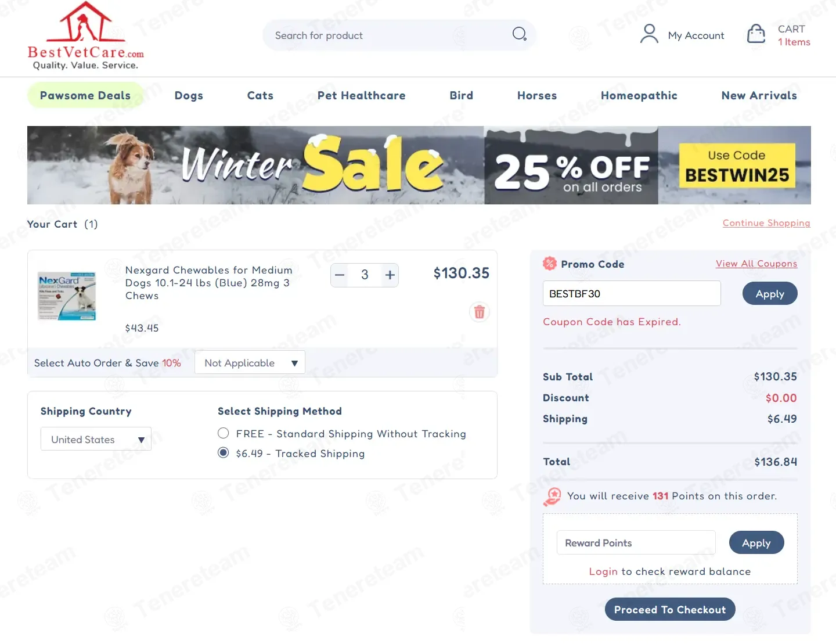Click Proceed To Checkout
Viewport: 836px width, 644px height.
click(670, 609)
